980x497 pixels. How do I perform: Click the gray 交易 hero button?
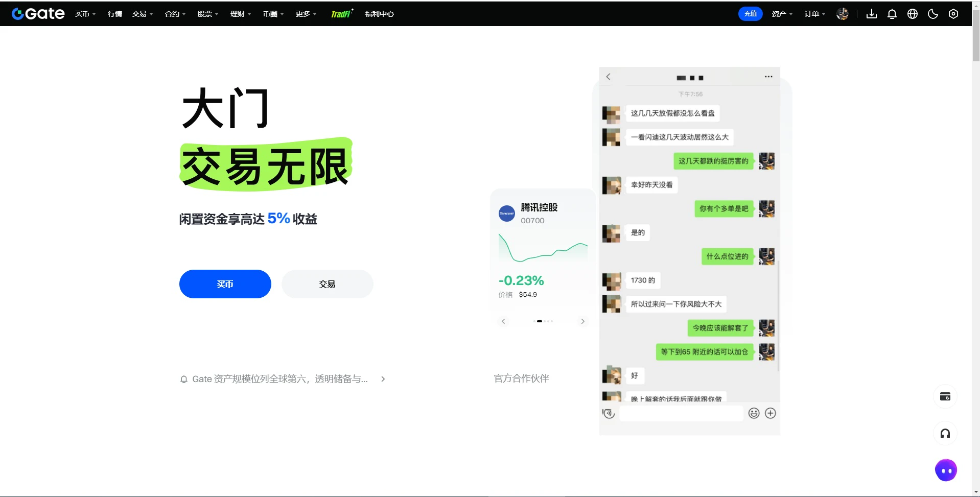click(328, 284)
